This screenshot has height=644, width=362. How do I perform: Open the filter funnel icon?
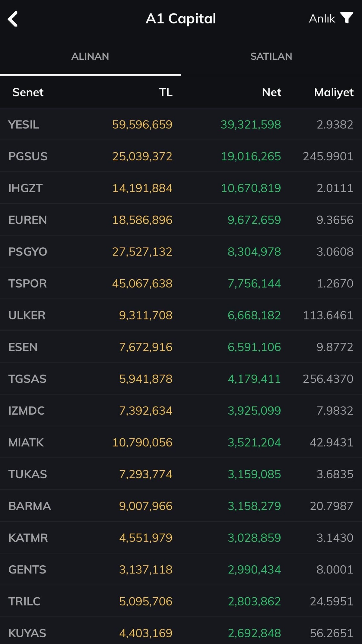point(347,18)
